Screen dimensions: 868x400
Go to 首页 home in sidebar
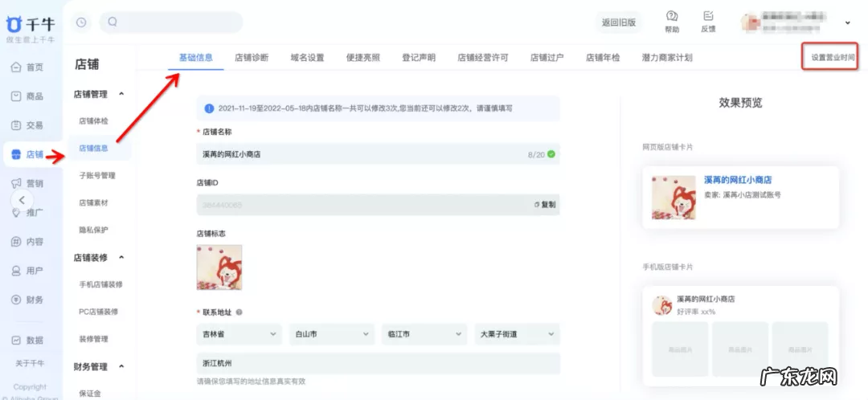[27, 67]
